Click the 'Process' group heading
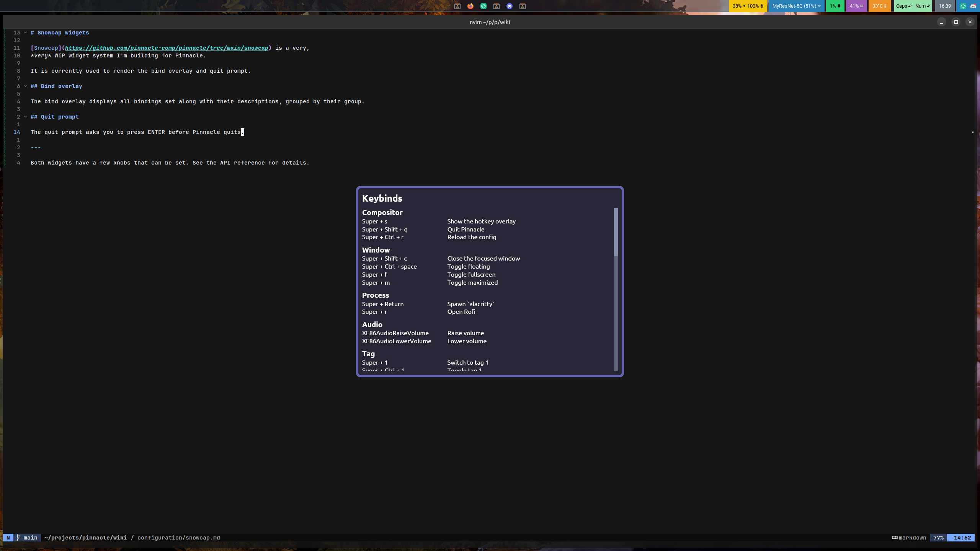980x551 pixels. 376,295
